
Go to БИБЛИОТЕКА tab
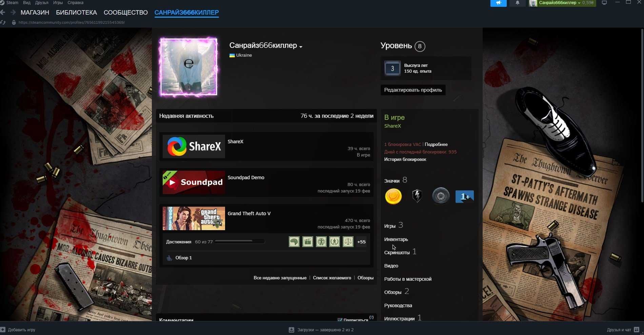point(76,13)
